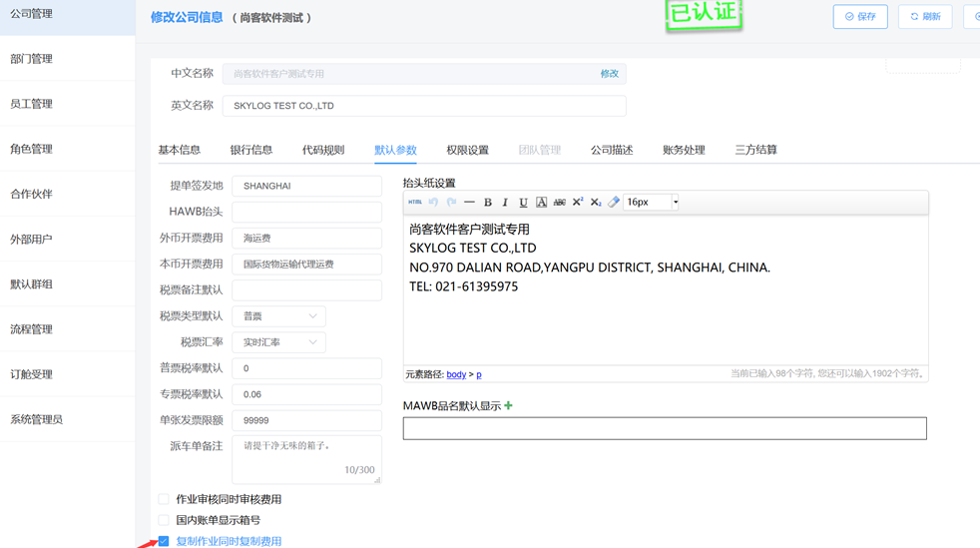Viewport: 980px width, 548px height.
Task: Click the undo arrow in editor toolbar
Action: [x=433, y=202]
